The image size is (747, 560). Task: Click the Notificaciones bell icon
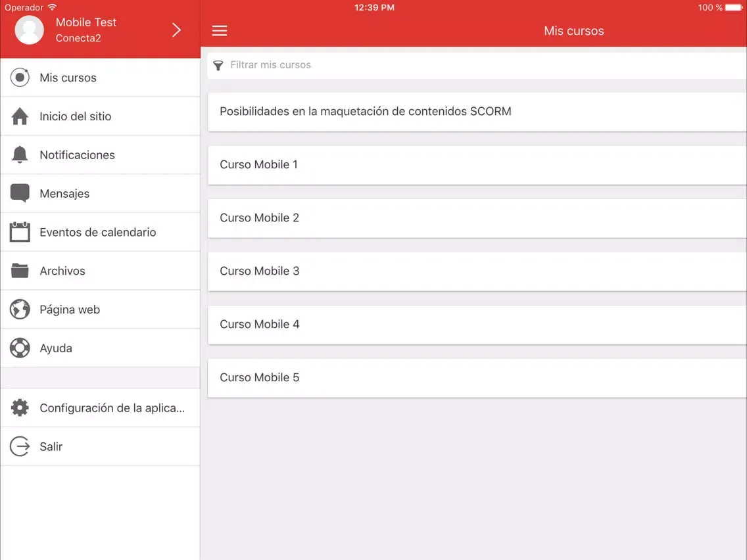tap(20, 155)
